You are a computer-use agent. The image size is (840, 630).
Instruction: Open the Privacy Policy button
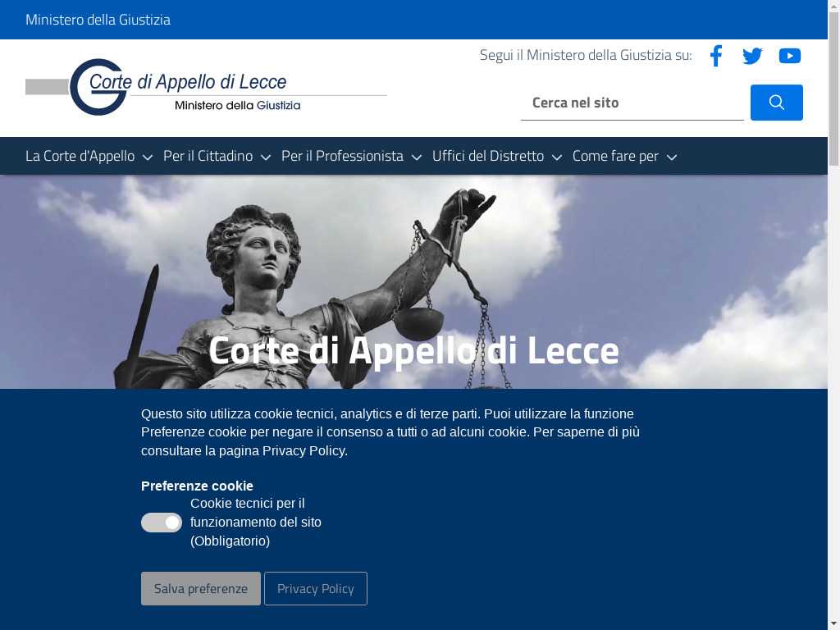(316, 588)
